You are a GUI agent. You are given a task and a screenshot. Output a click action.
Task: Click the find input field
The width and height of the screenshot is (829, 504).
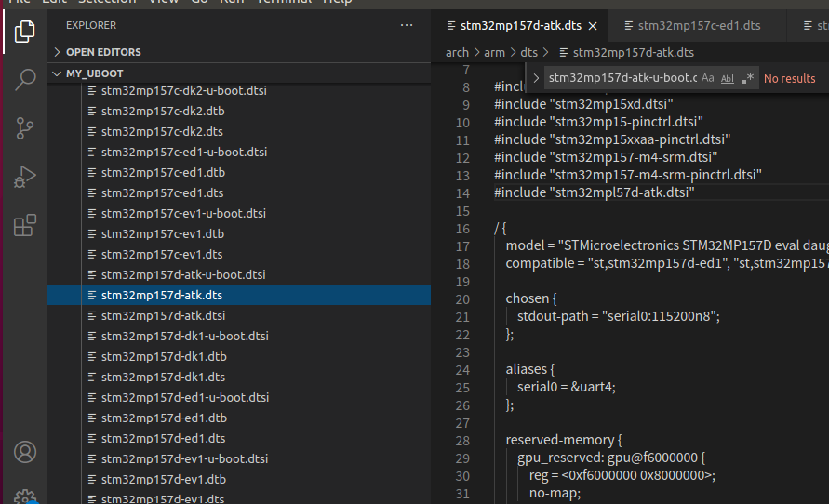(622, 78)
